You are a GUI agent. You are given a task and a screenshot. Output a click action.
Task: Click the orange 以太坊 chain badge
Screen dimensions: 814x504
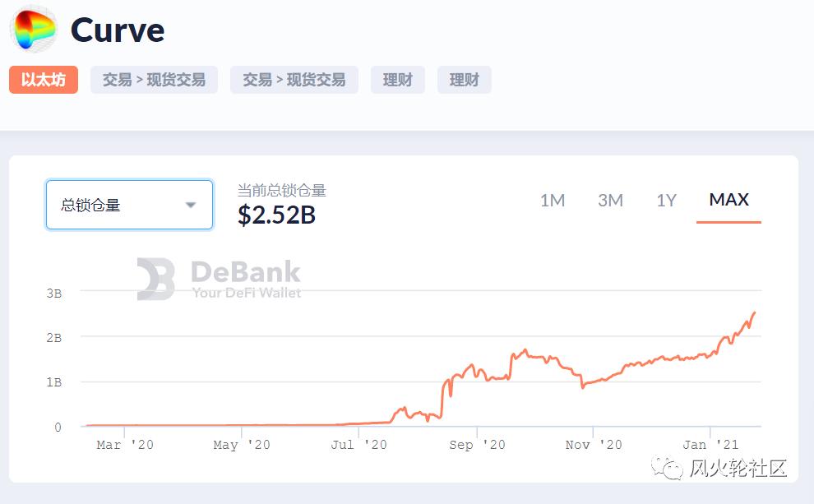(43, 79)
